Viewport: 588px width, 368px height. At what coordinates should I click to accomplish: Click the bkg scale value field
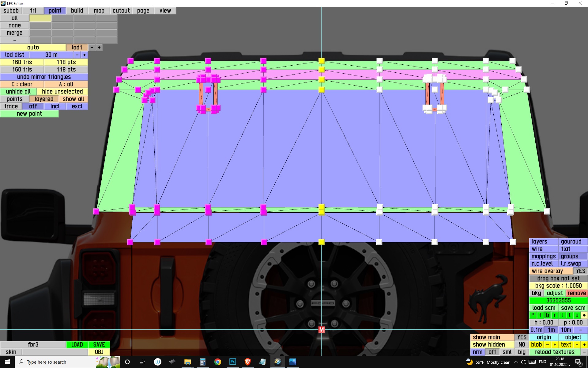coord(558,286)
